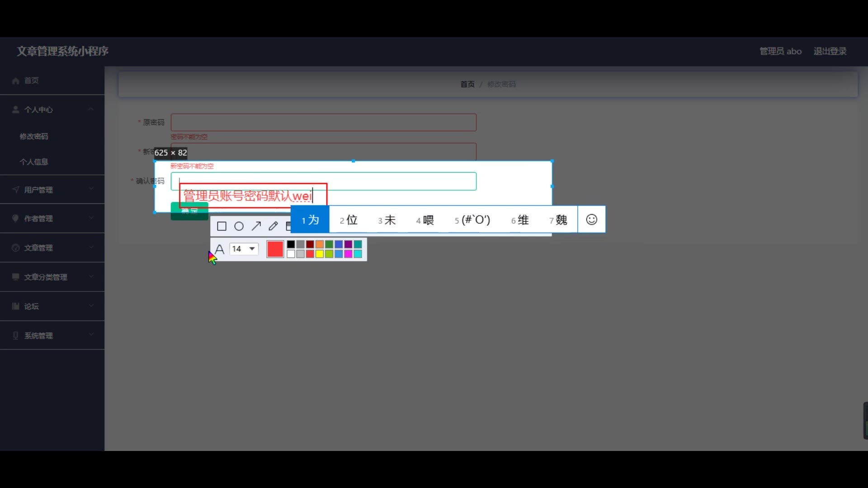Click the 首页 breadcrumb link
The width and height of the screenshot is (868, 488).
coord(467,84)
